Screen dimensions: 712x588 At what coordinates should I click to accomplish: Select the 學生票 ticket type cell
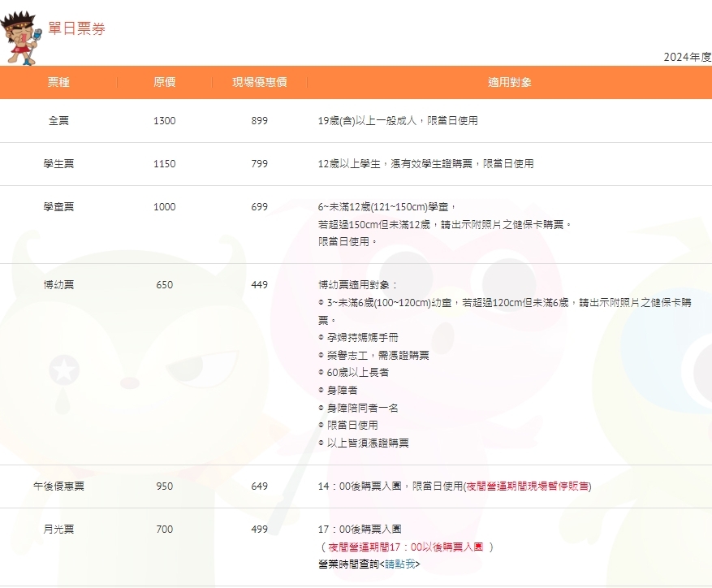pyautogui.click(x=58, y=164)
